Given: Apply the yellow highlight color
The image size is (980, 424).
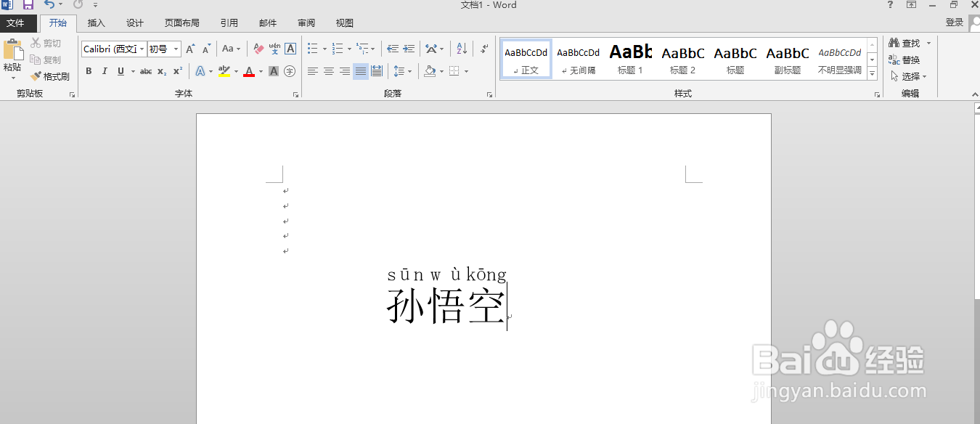Looking at the screenshot, I should (x=224, y=71).
